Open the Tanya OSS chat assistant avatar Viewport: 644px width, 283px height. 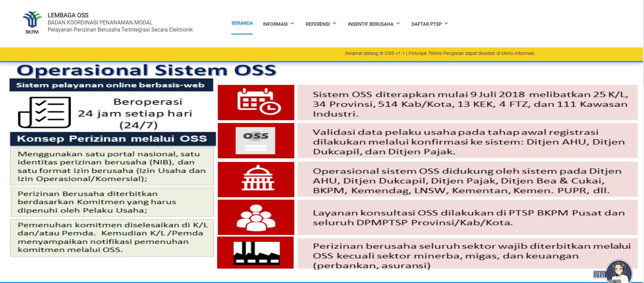[x=618, y=272]
